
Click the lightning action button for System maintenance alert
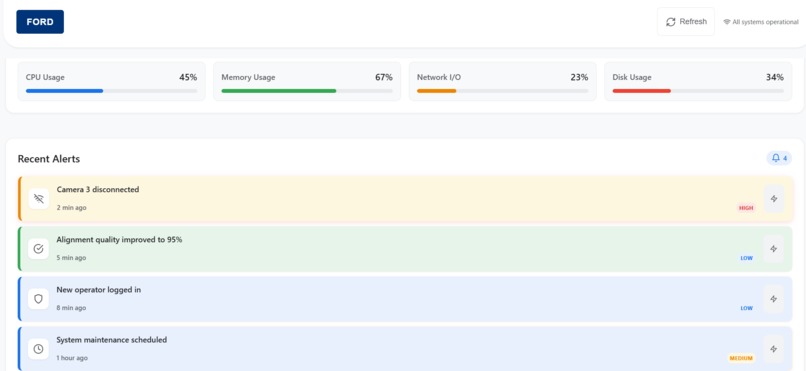(774, 349)
